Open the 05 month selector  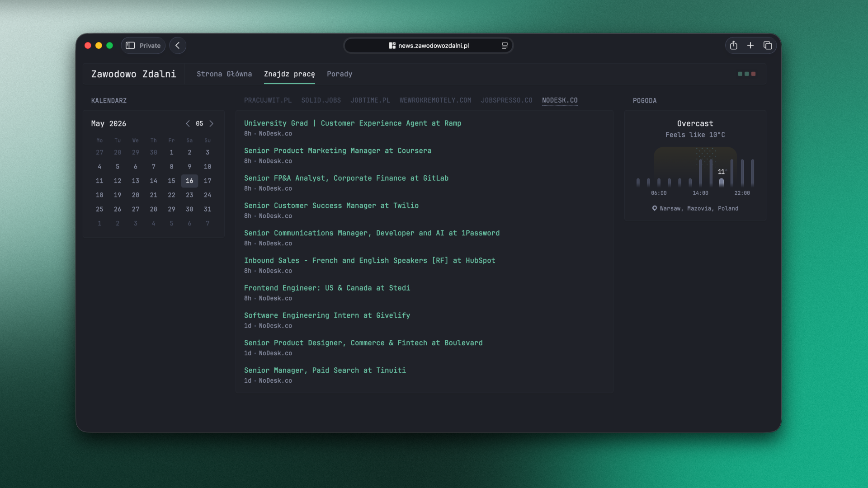click(x=199, y=123)
